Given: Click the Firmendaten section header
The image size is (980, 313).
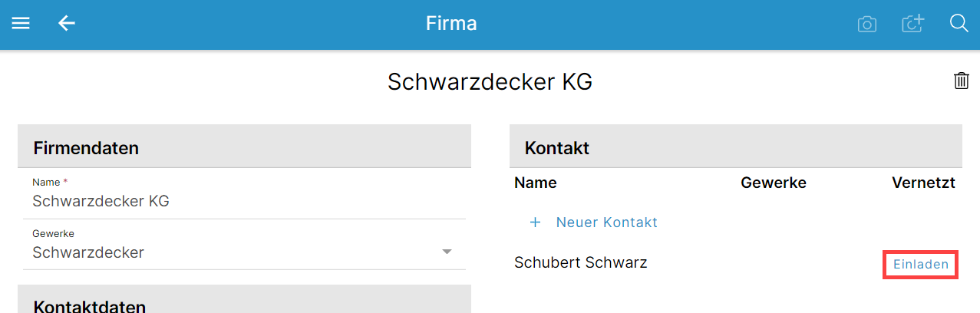Looking at the screenshot, I should 244,147.
